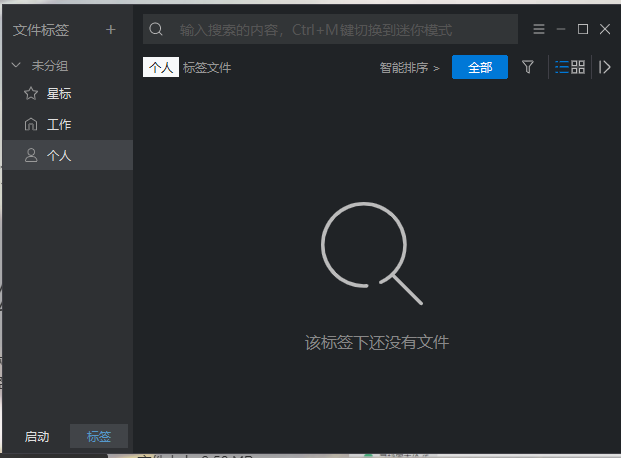Select the 工作 tag in sidebar

[x=59, y=125]
